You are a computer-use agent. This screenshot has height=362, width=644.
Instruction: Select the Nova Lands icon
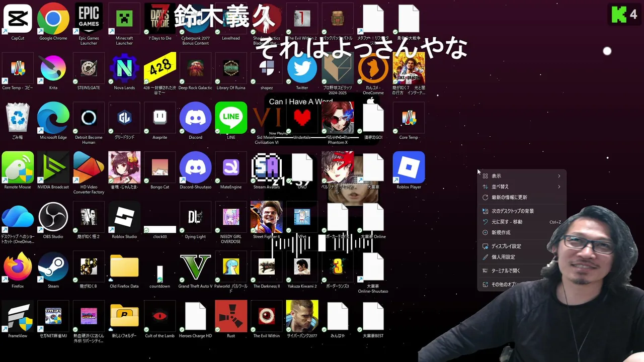124,68
